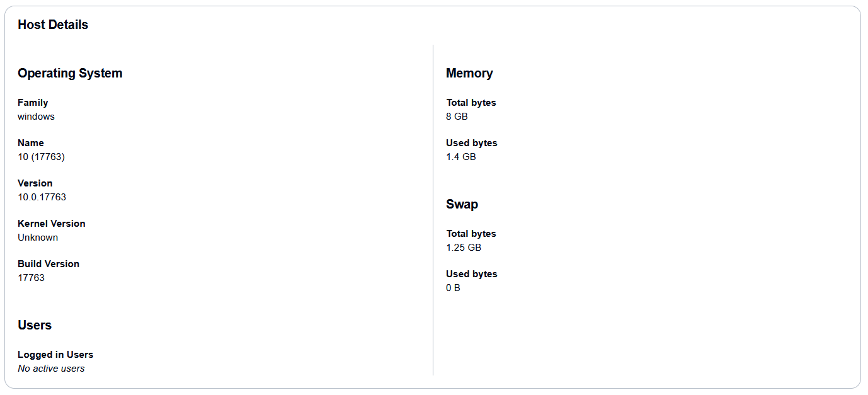Viewport: 868px width, 395px height.
Task: Click the Memory section heading
Action: [x=469, y=73]
